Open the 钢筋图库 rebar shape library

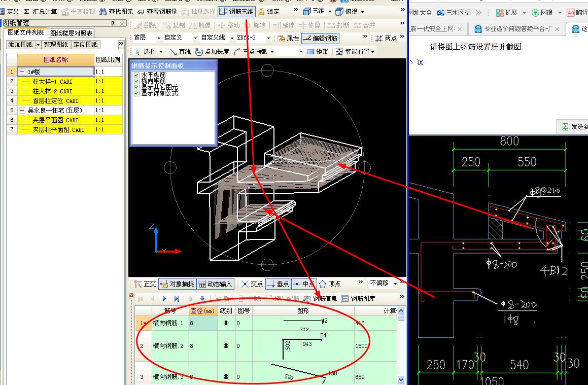click(x=358, y=299)
